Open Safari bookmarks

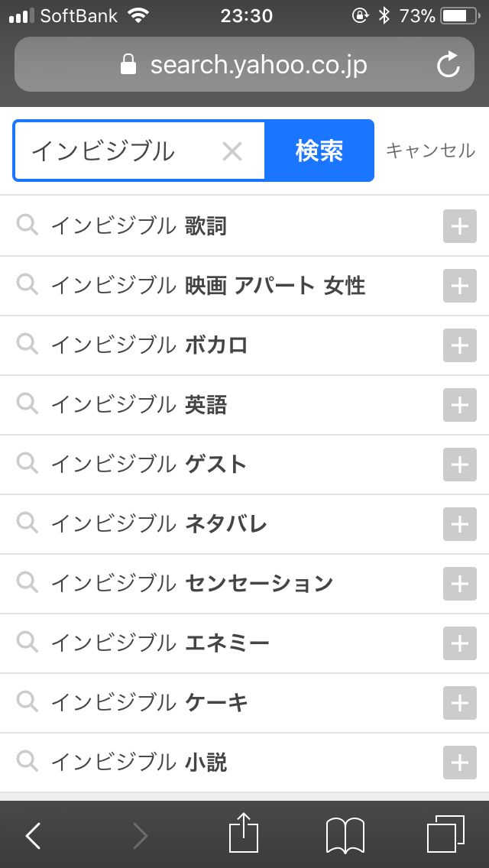coord(345,834)
